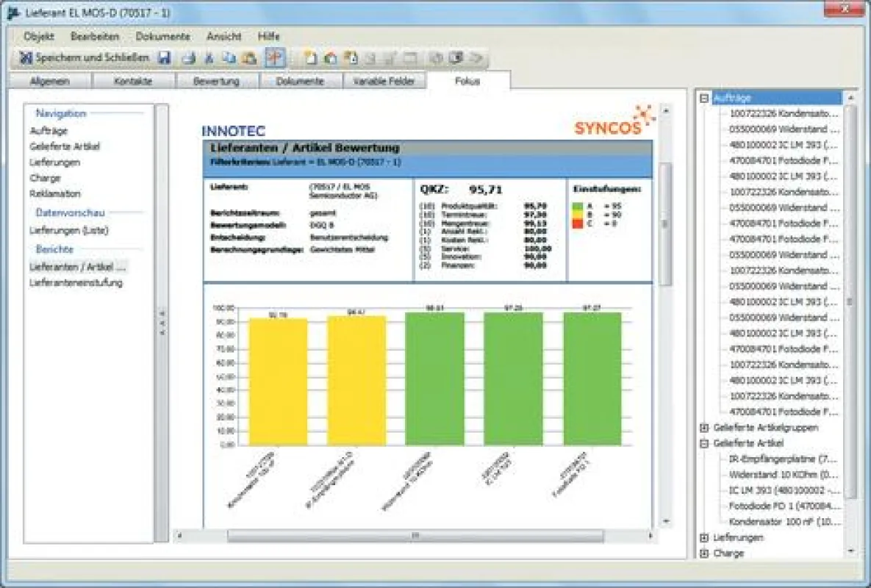Select Reklamation in the navigation

(55, 194)
